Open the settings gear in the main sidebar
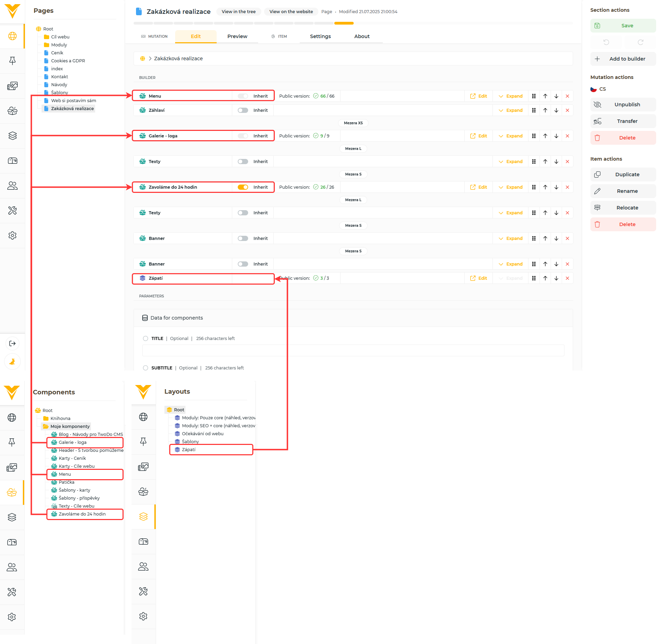 point(12,235)
